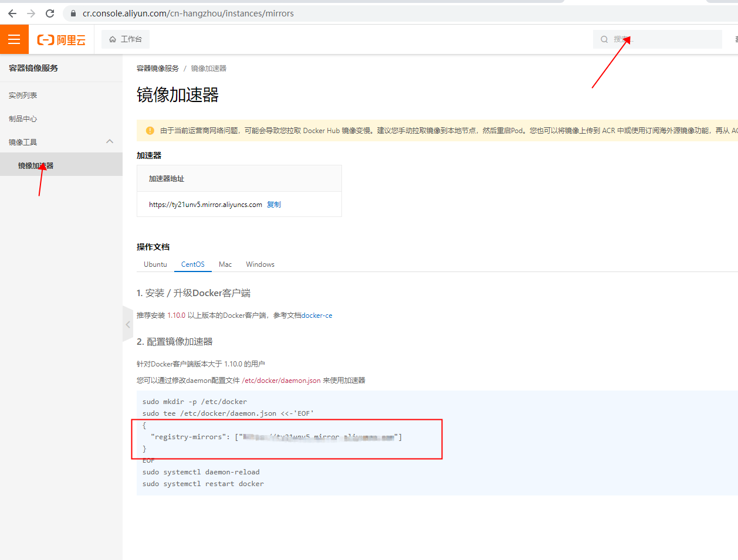The image size is (738, 560).
Task: Click the '1. 安装 / 升级Docker客户端' heading
Action: (x=194, y=293)
